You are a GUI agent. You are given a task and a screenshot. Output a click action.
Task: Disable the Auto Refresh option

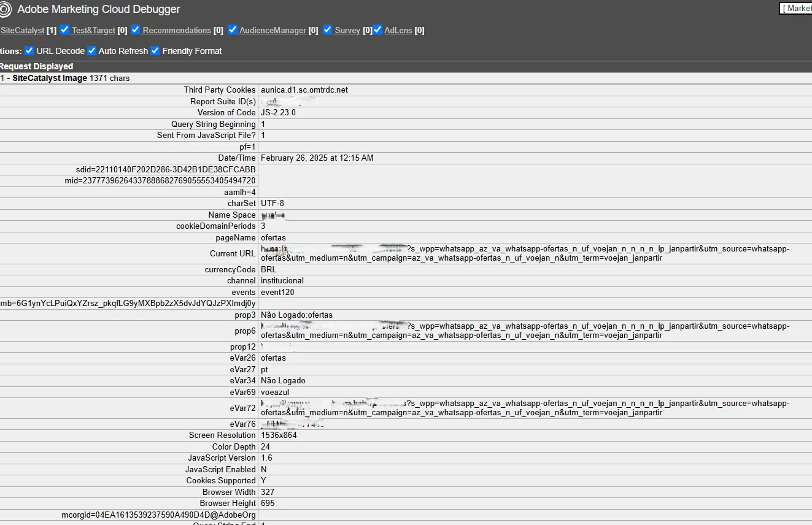click(91, 50)
